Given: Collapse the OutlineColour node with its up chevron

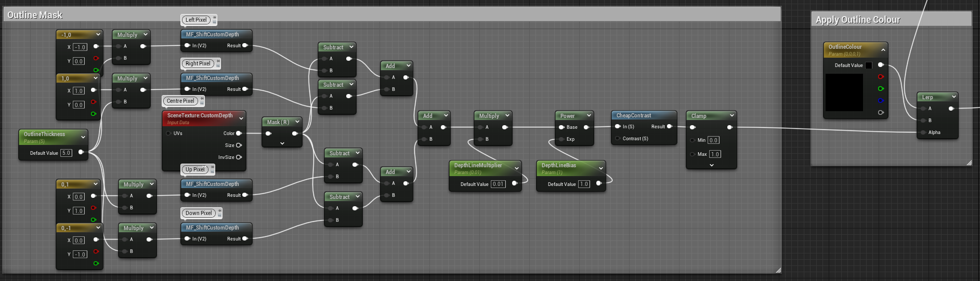Looking at the screenshot, I should click(x=883, y=50).
